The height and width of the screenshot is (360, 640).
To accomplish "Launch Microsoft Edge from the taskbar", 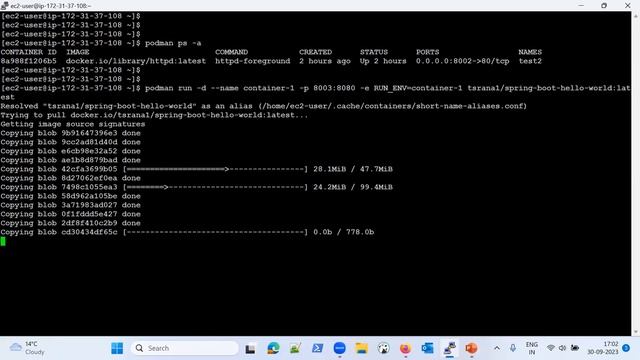I will pos(273,348).
